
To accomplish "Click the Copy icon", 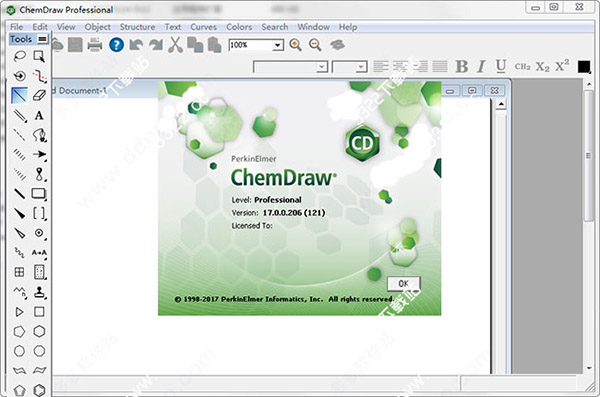I will pos(195,45).
